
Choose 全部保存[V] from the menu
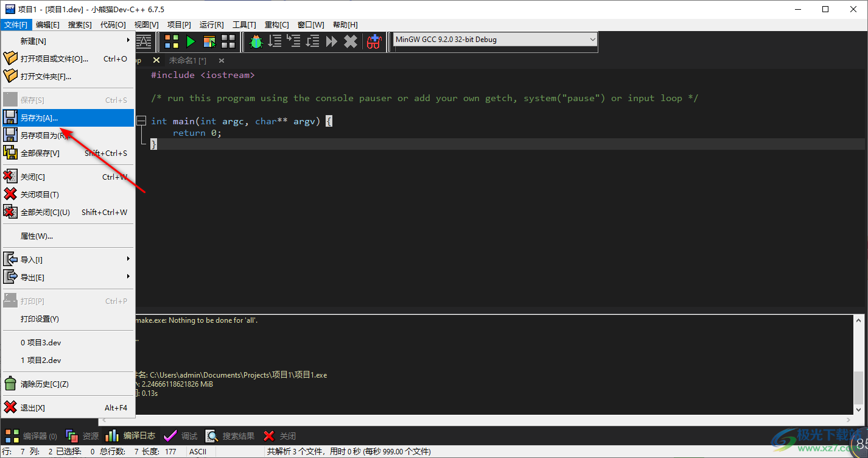[68, 153]
